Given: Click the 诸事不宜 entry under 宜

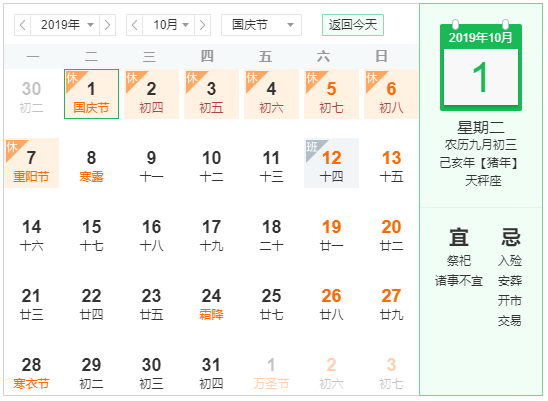Looking at the screenshot, I should [x=459, y=281].
